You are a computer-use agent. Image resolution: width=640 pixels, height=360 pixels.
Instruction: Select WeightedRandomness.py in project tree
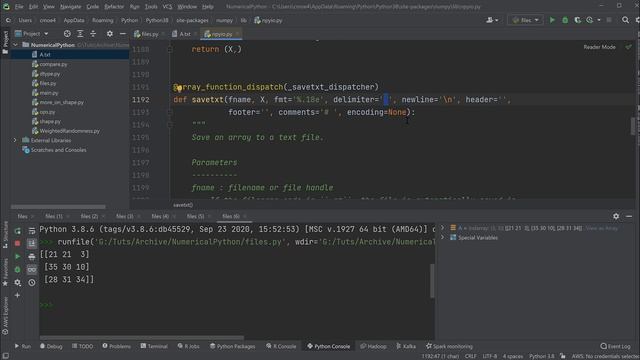click(x=69, y=131)
